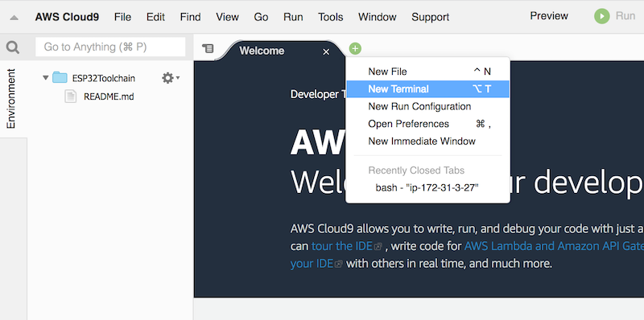Click the Go to Anything search field
The width and height of the screenshot is (644, 320).
[x=110, y=47]
